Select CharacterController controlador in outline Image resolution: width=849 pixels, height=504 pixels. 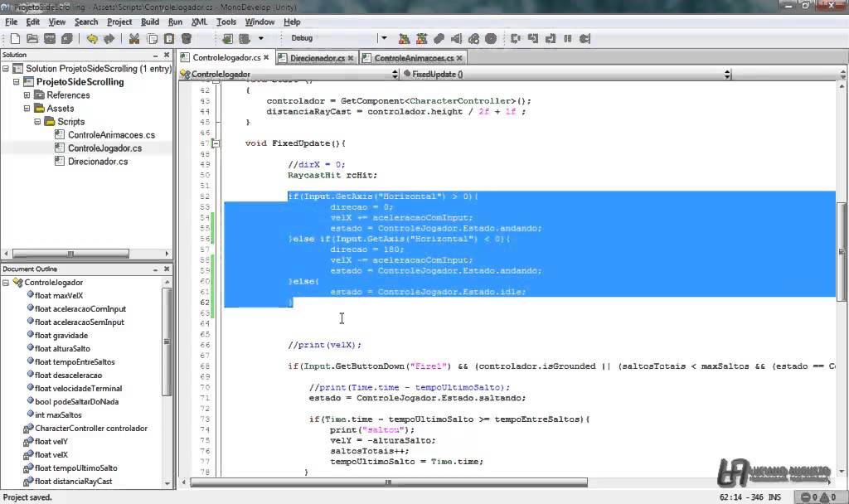coord(91,429)
